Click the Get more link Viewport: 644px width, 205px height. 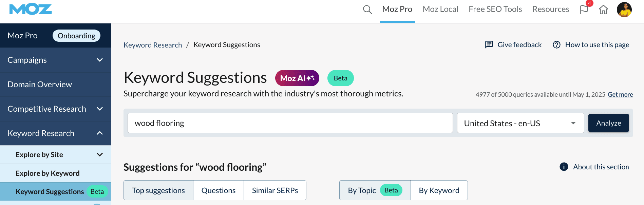pyautogui.click(x=620, y=95)
